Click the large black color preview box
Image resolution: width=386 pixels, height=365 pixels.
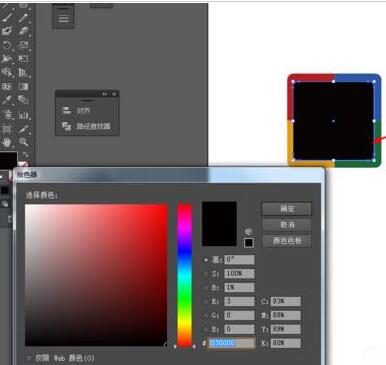219,224
